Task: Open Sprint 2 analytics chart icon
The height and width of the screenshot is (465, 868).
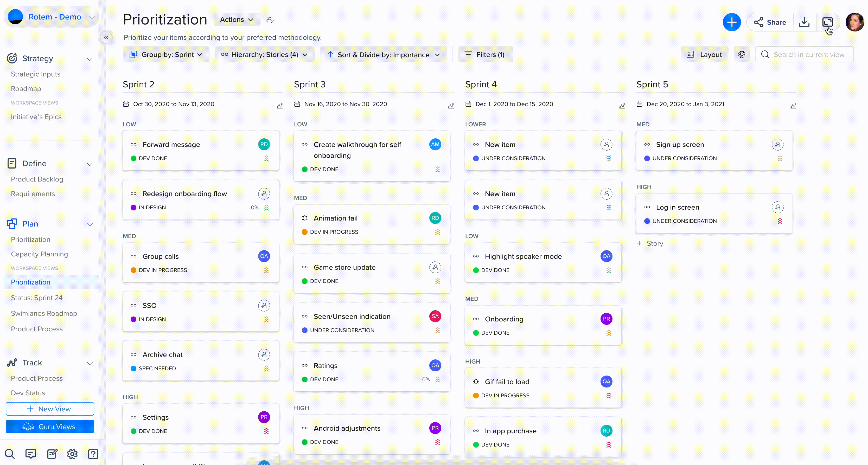Action: (x=279, y=106)
